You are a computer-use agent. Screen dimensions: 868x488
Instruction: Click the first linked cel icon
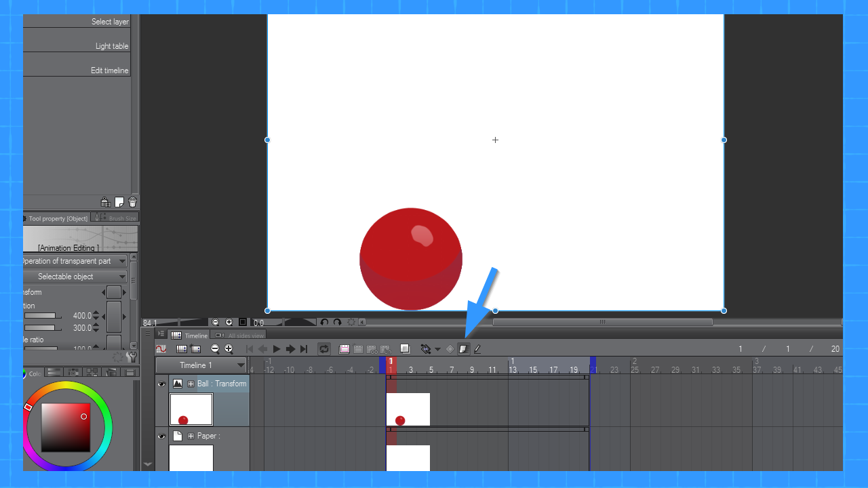pos(372,349)
